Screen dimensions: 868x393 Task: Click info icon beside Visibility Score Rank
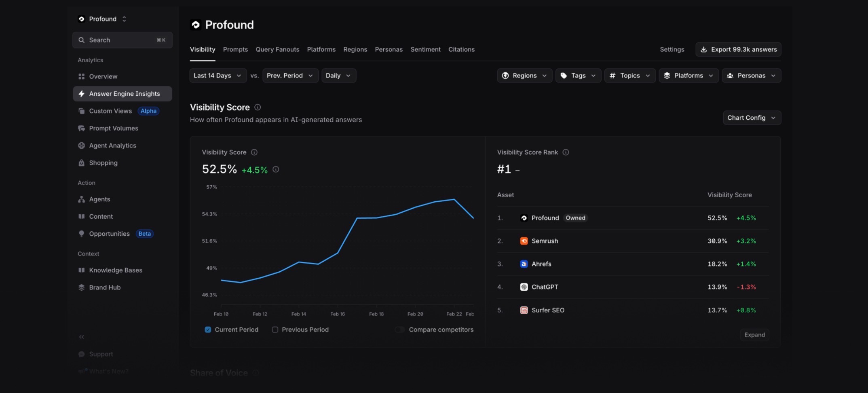tap(566, 152)
